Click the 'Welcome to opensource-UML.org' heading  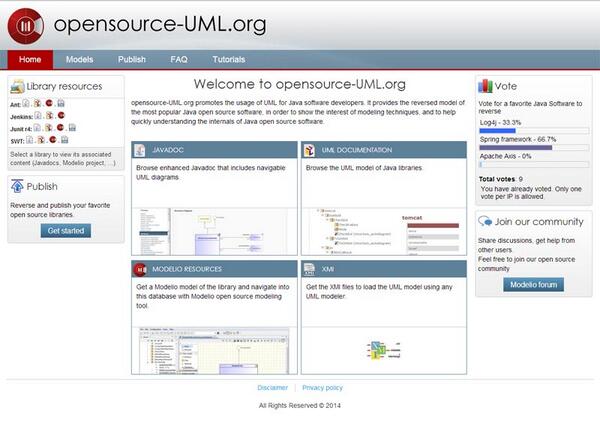(x=300, y=84)
